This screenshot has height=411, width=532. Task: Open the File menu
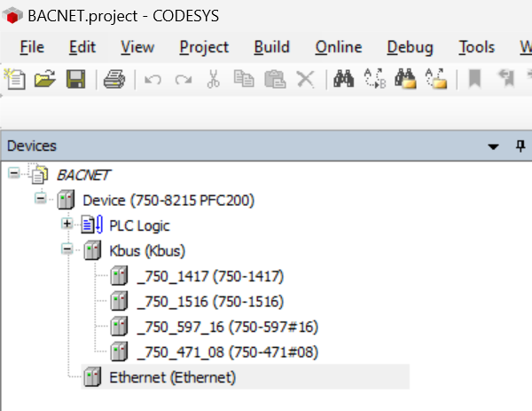tap(32, 47)
